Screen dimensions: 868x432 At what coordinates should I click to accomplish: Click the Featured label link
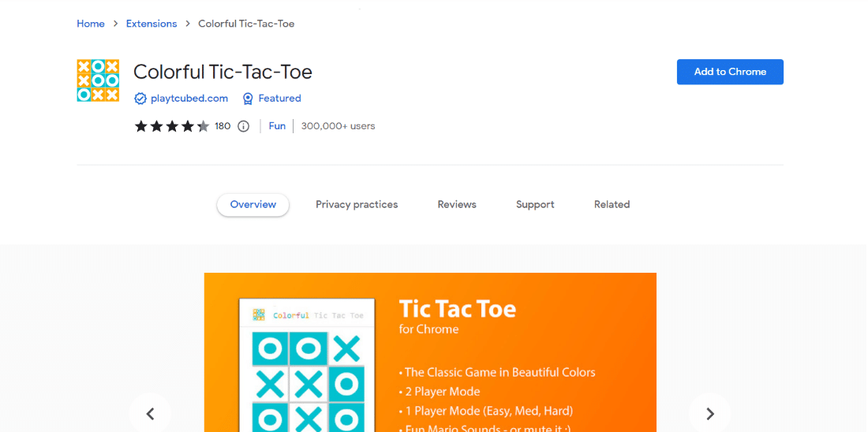279,99
